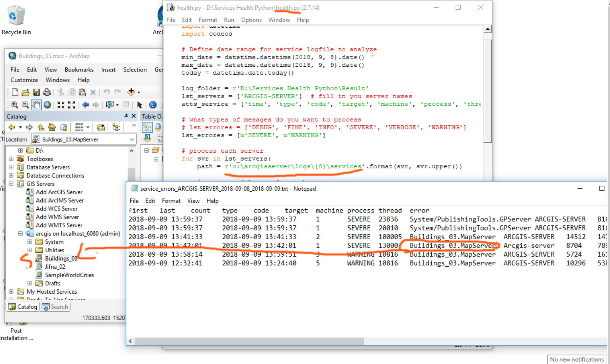
Task: Switch to the Catalog tab
Action: [23, 307]
